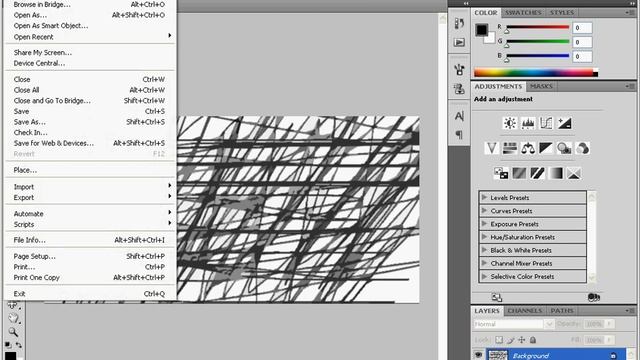Image resolution: width=640 pixels, height=360 pixels.
Task: Select the Hand tool in toolbox
Action: pyautogui.click(x=13, y=318)
